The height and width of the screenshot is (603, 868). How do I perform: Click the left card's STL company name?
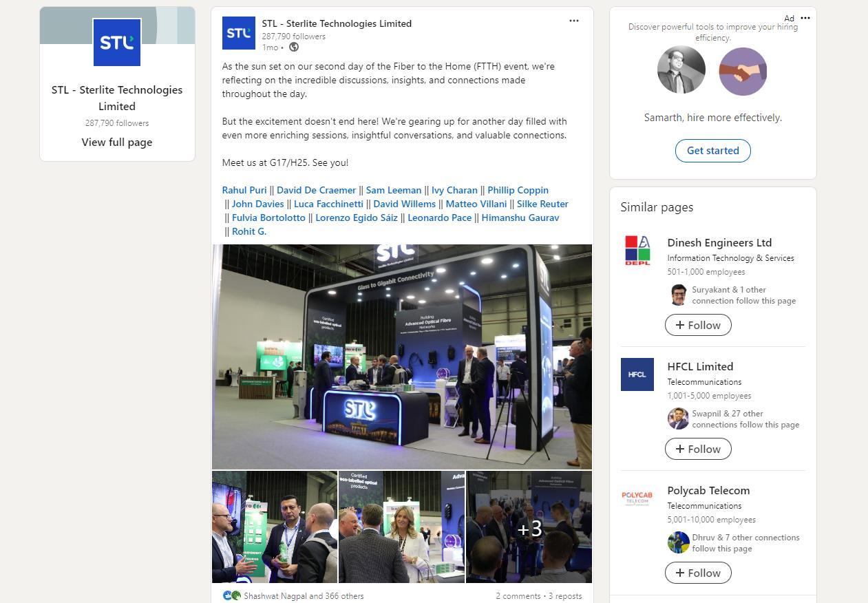pyautogui.click(x=117, y=98)
